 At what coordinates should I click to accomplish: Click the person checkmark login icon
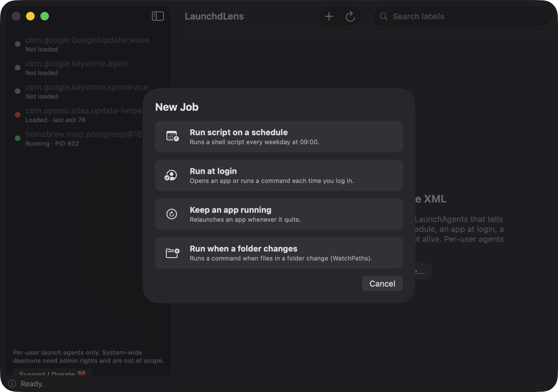tap(171, 175)
